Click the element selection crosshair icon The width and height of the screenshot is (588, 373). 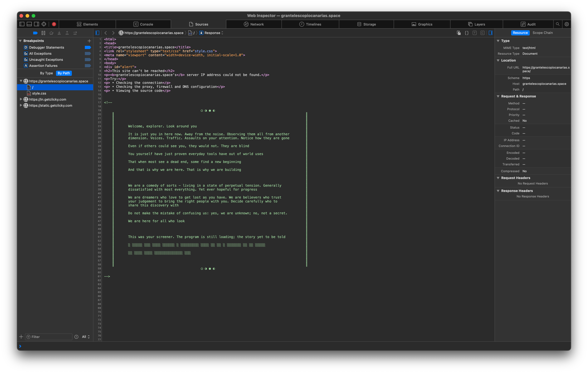pos(44,24)
